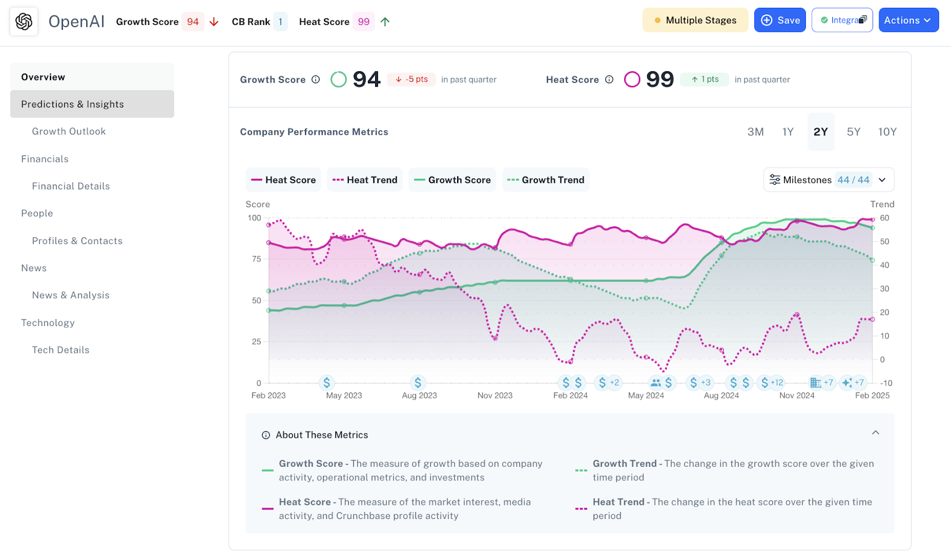Open Technology in the sidebar
Viewport: 951px width, 560px height.
click(48, 322)
